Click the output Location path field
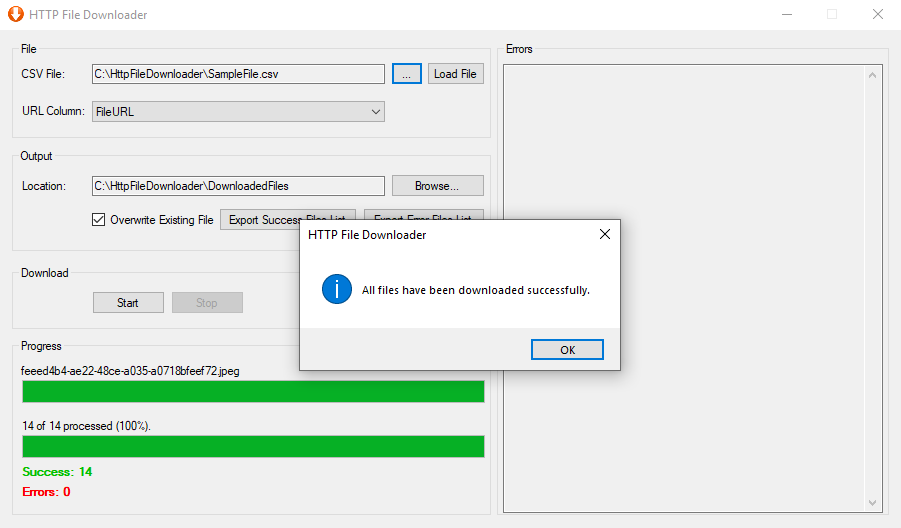Screen dimensions: 901x528 (238, 186)
